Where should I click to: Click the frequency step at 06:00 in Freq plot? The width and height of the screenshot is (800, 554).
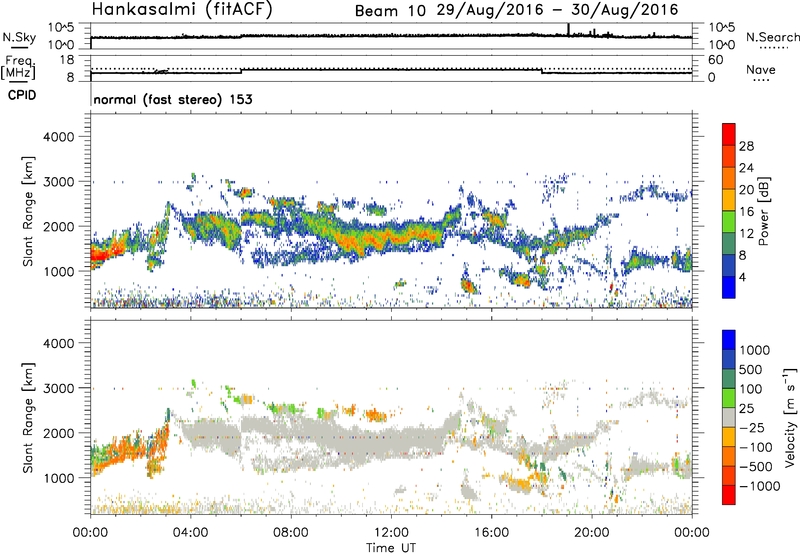pos(241,71)
